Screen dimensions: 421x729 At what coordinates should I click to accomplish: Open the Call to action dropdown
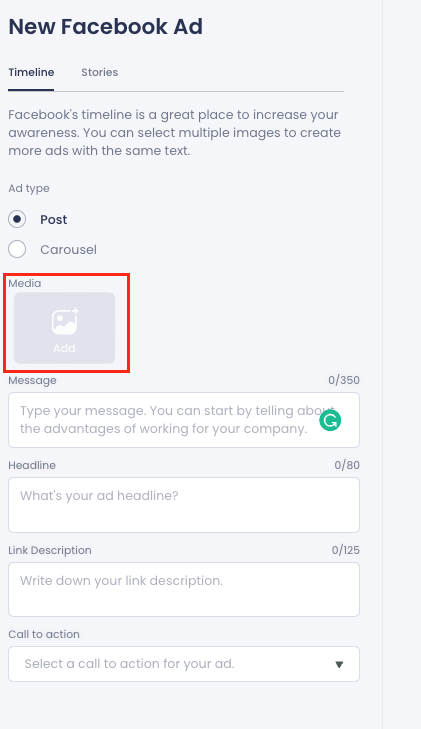coord(184,664)
